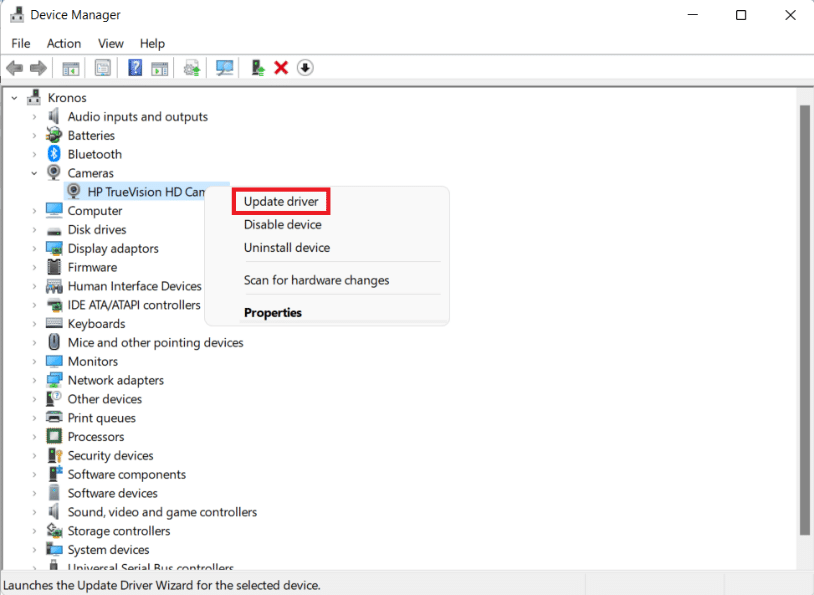Open the Action menu
The width and height of the screenshot is (814, 595).
(64, 43)
